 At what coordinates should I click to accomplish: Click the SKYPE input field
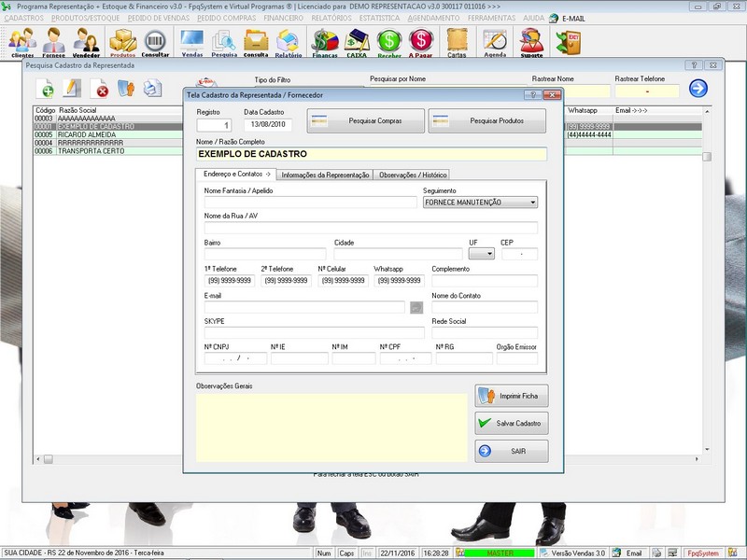314,332
